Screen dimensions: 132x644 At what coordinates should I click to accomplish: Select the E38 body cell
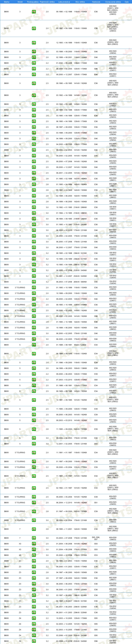(96, 529)
